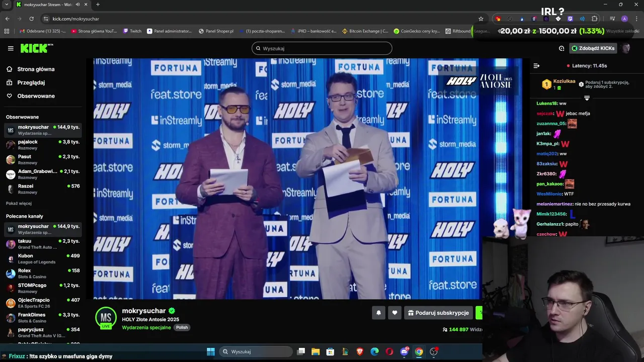
Task: Click Gerhalanzz1 username in chat
Action: [x=550, y=224]
